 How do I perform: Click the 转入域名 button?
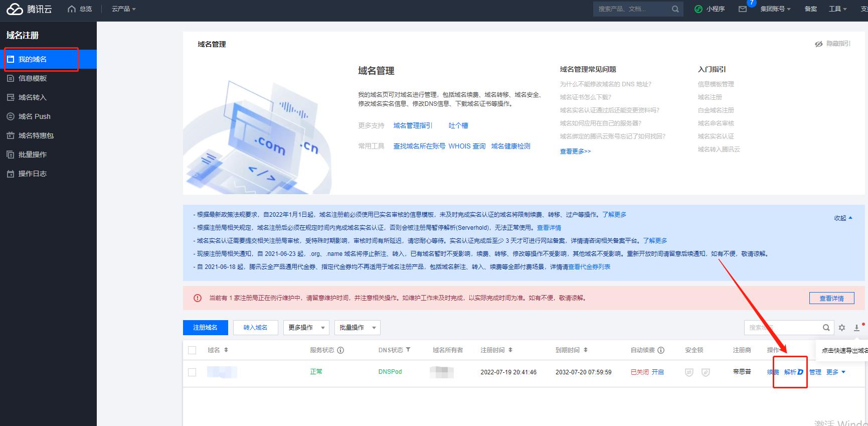tap(255, 328)
